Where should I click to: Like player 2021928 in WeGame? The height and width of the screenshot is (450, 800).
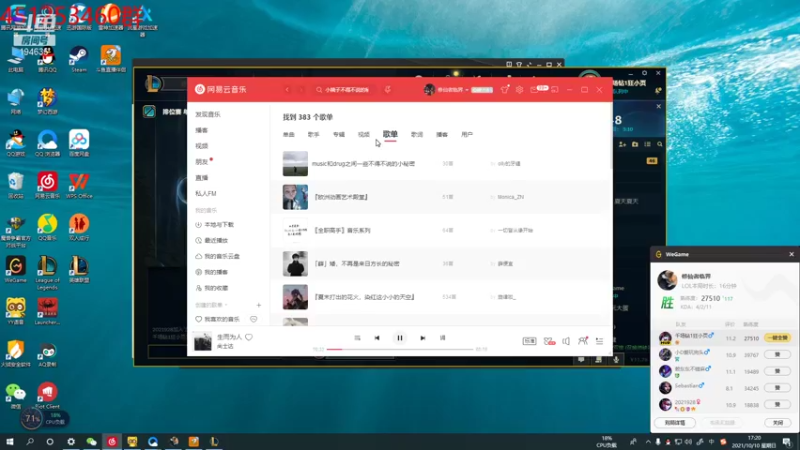tap(777, 405)
